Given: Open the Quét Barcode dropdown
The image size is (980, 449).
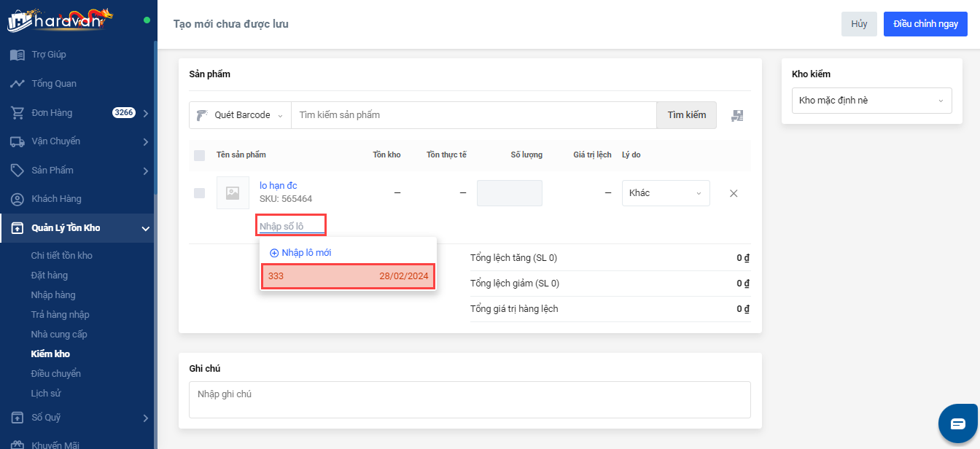Looking at the screenshot, I should pyautogui.click(x=240, y=115).
